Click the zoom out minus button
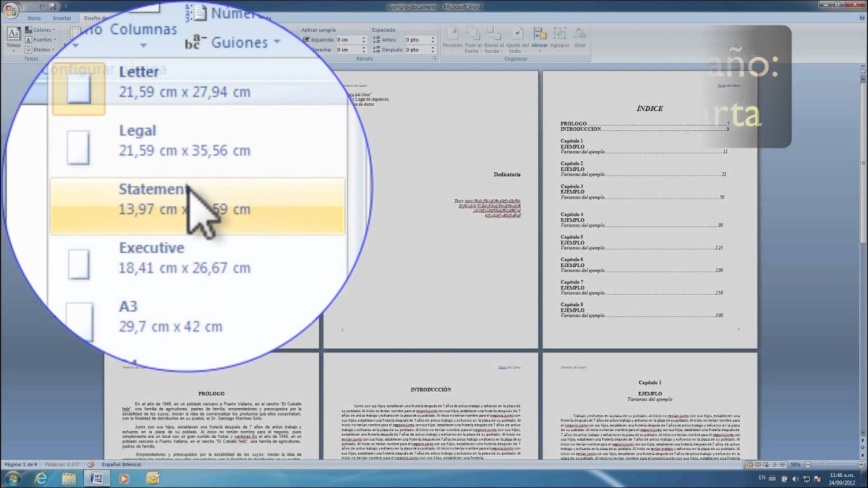Viewport: 868px width, 488px height. click(x=806, y=465)
